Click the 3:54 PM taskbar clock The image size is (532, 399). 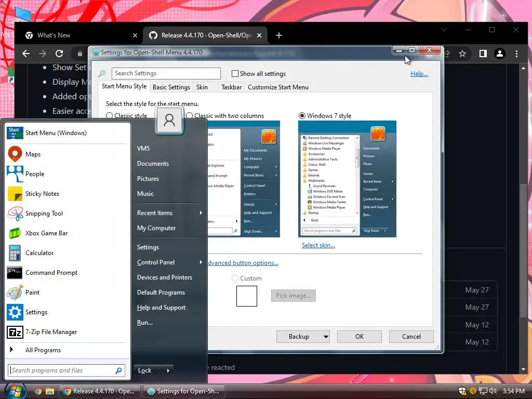click(x=514, y=391)
